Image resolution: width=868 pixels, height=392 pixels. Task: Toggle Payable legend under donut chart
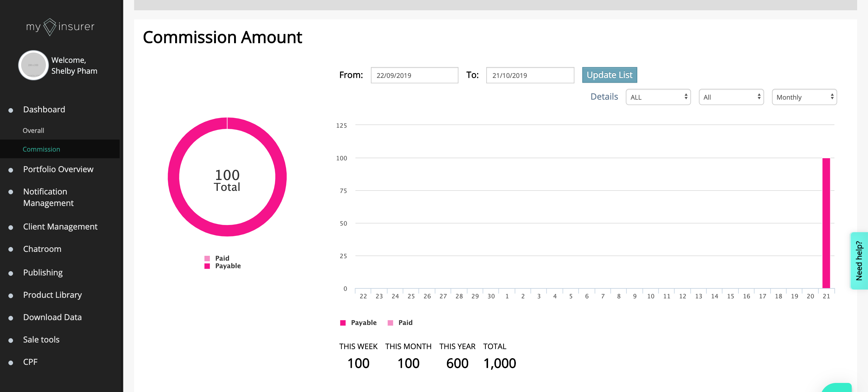[227, 266]
